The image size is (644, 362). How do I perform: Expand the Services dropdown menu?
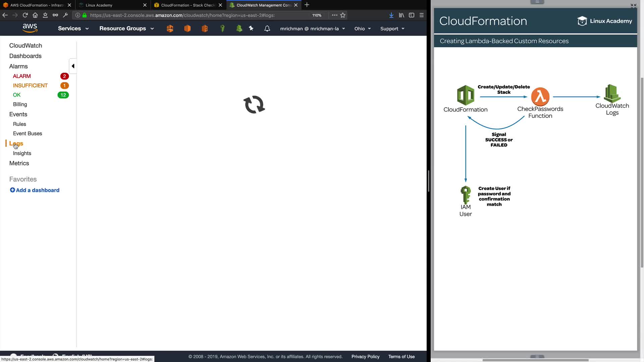tap(73, 28)
